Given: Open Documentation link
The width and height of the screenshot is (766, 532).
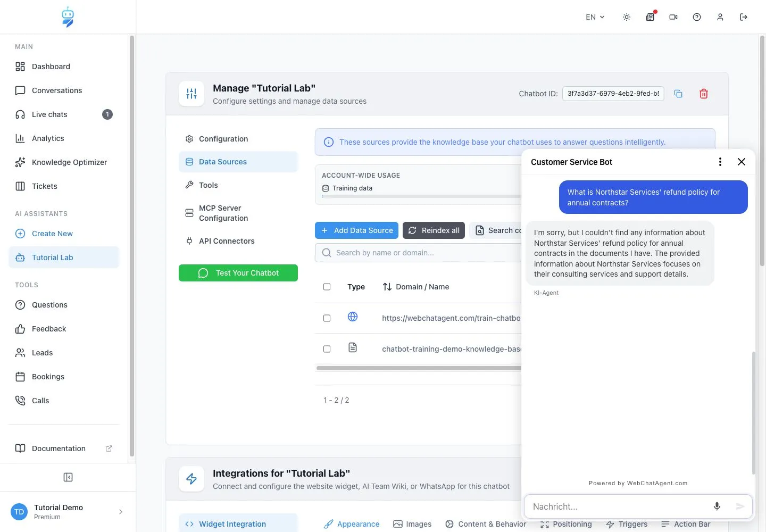Looking at the screenshot, I should tap(59, 448).
